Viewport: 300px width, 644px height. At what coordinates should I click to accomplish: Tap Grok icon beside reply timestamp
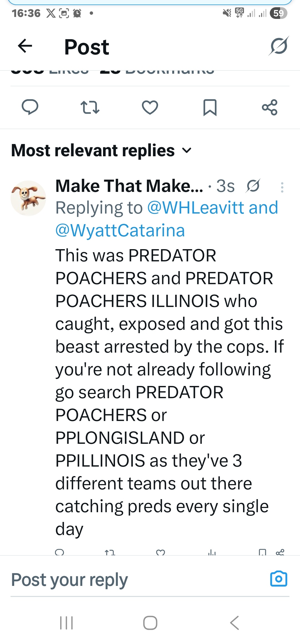253,186
